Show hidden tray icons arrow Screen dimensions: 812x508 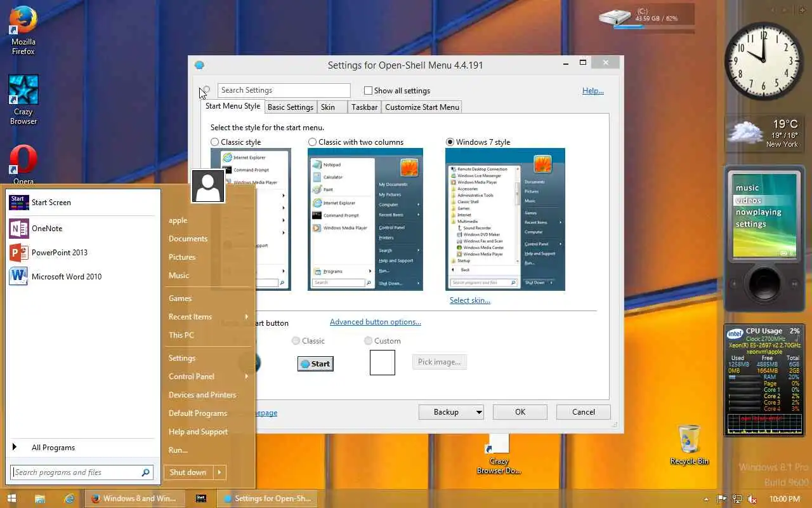tap(706, 499)
